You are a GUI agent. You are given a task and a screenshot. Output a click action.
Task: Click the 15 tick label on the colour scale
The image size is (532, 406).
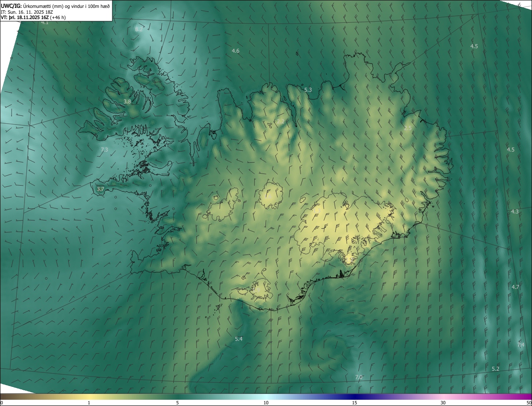point(355,403)
